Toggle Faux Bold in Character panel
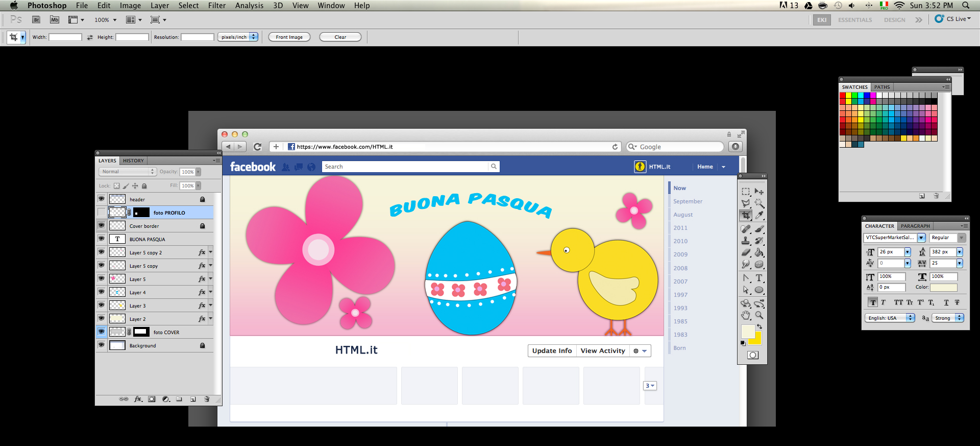The width and height of the screenshot is (980, 446). click(873, 302)
